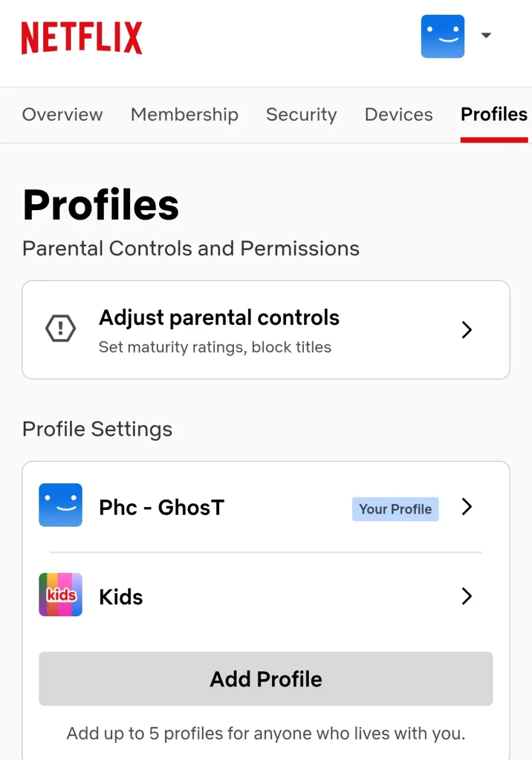Go to the Membership tab
This screenshot has width=532, height=760.
(185, 115)
